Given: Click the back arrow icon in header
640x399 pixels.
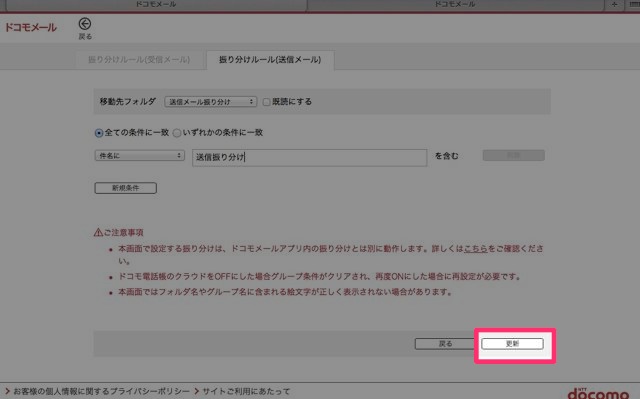Looking at the screenshot, I should pyautogui.click(x=85, y=24).
